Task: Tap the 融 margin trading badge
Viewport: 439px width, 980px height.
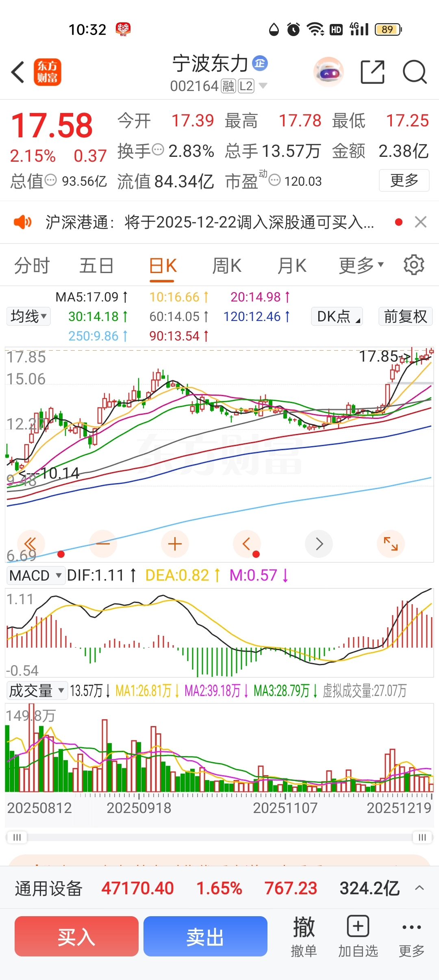Action: pos(228,86)
